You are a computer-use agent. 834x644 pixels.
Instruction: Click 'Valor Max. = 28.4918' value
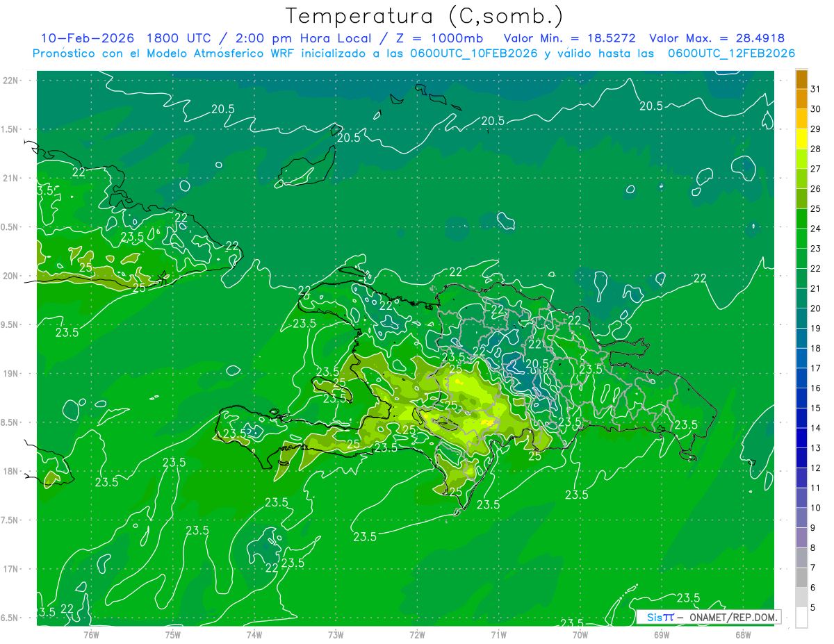[717, 38]
